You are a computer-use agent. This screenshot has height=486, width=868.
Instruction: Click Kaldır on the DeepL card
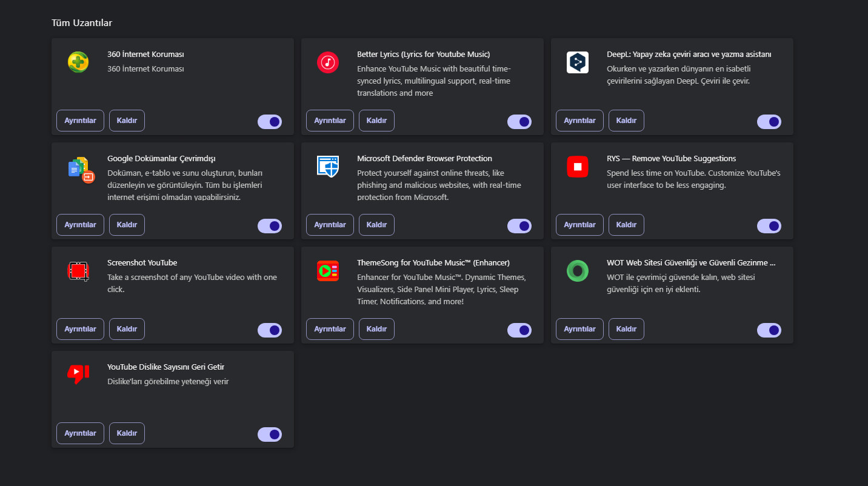click(626, 121)
